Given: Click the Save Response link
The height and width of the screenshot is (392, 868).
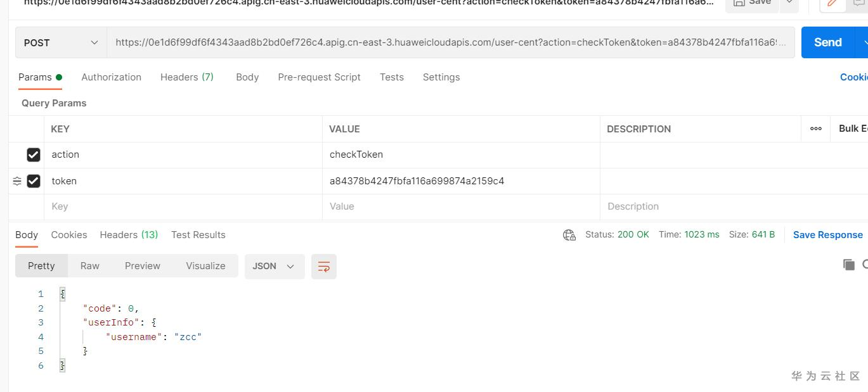Looking at the screenshot, I should click(x=828, y=235).
